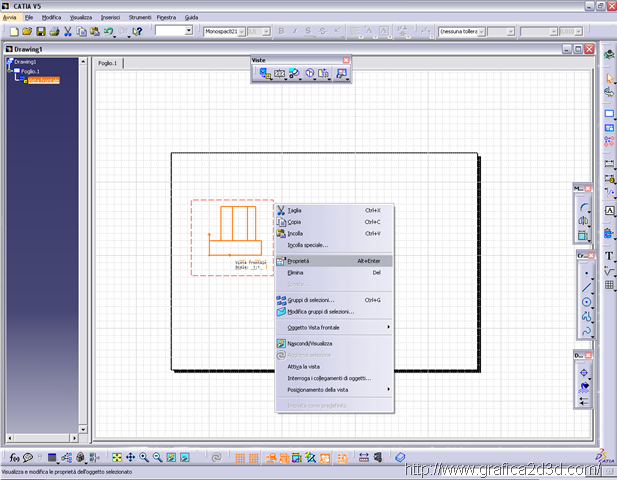
Task: Select Foglio.1 in the specification tree
Action: (x=30, y=71)
